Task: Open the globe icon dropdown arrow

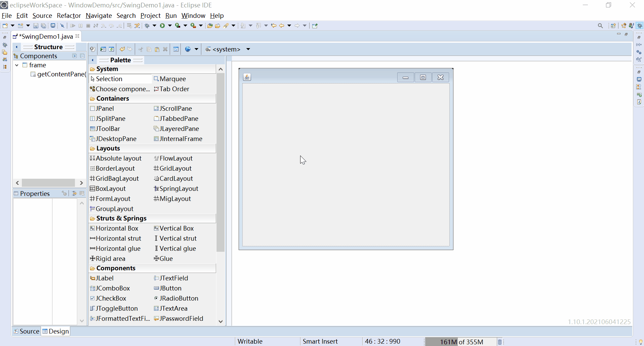Action: (x=196, y=49)
